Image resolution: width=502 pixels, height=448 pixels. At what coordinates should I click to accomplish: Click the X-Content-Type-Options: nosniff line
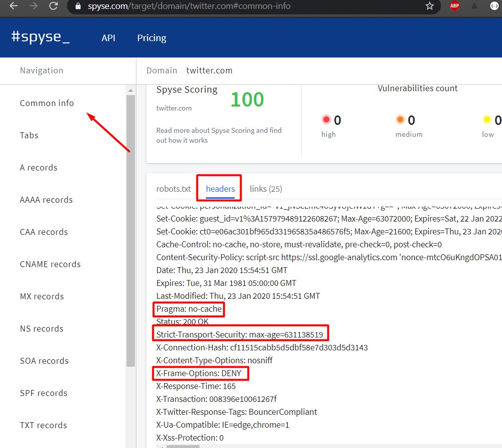click(x=214, y=360)
